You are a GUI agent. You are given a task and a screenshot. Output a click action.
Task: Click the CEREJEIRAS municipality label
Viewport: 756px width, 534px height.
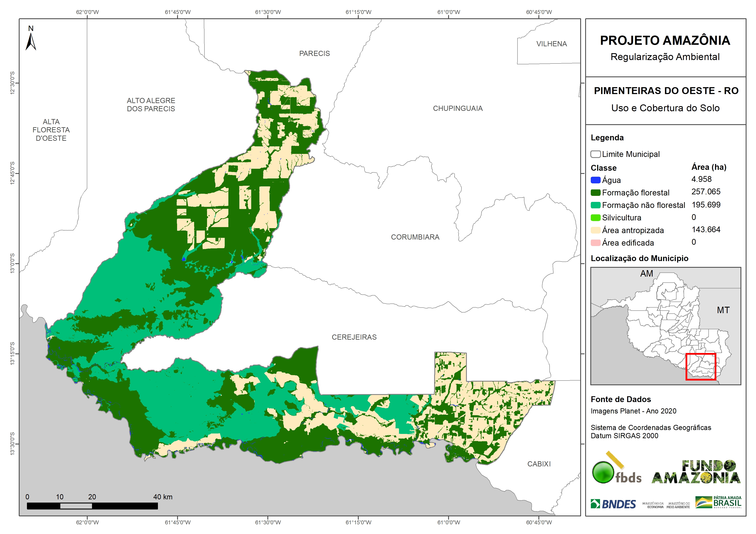click(354, 337)
